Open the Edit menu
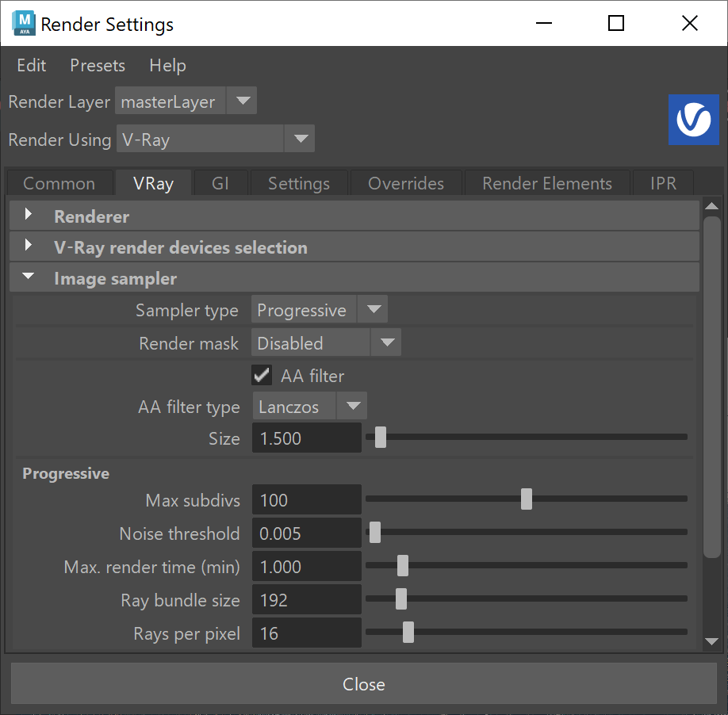Screen dimensions: 728x715 (32, 66)
